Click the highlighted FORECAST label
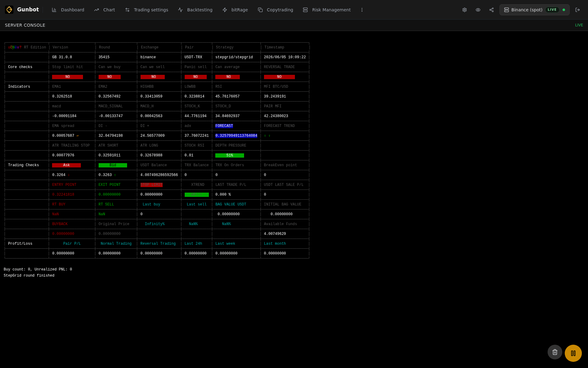588x368 pixels. point(224,126)
